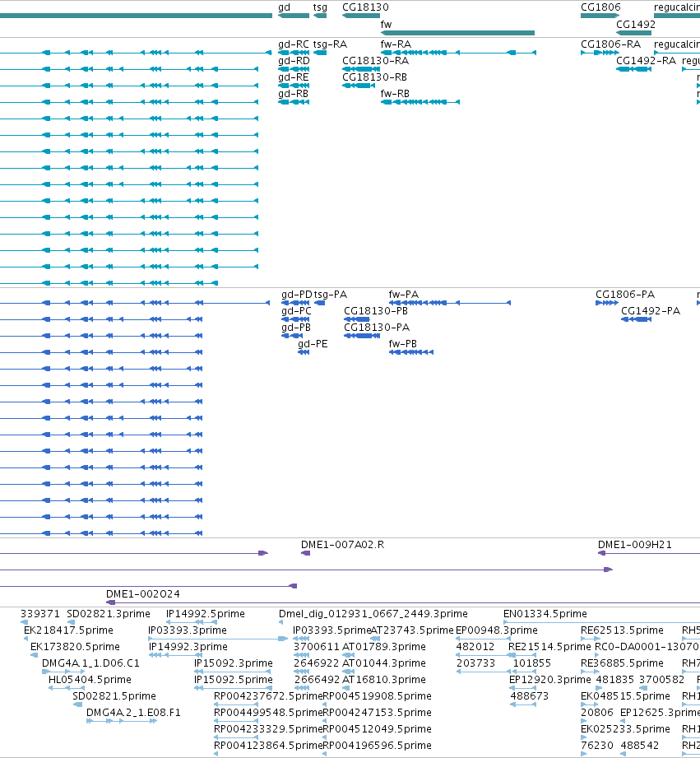Viewport: 700px width, 758px height.
Task: Select the fw-PB protein feature
Action: point(411,352)
